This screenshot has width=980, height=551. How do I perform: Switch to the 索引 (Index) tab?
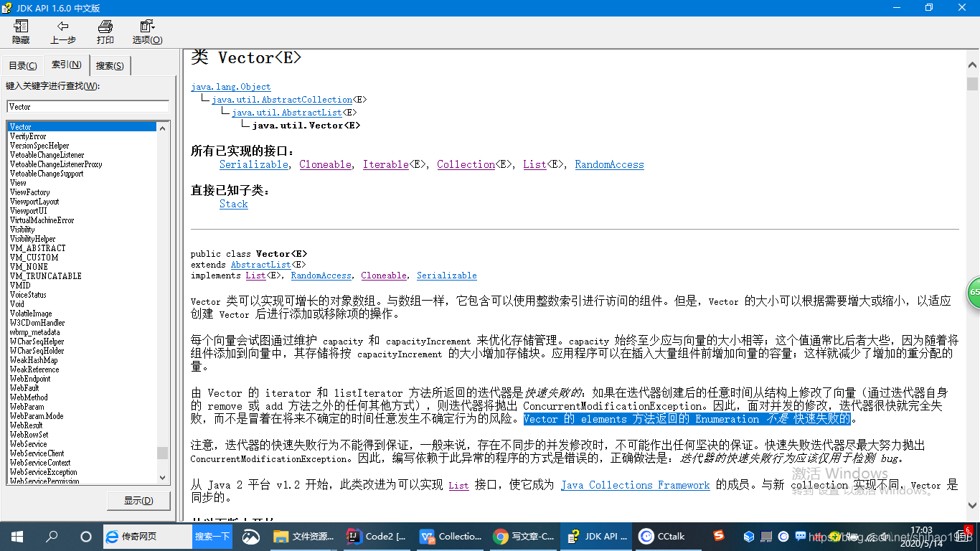(66, 65)
